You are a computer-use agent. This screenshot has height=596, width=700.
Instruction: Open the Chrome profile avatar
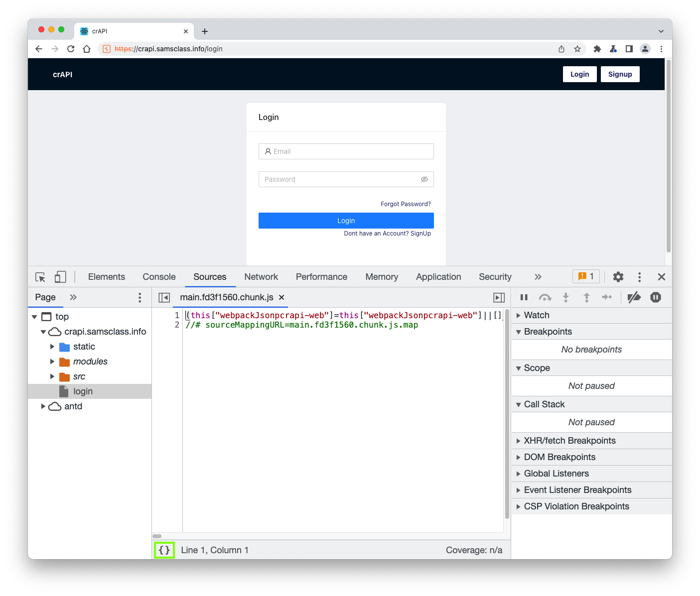[x=645, y=49]
